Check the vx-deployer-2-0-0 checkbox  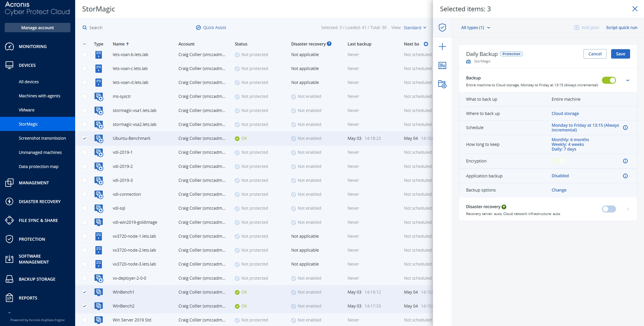(85, 278)
